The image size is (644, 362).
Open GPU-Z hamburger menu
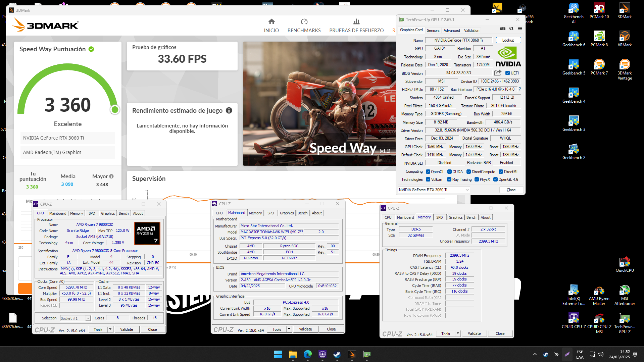(520, 29)
